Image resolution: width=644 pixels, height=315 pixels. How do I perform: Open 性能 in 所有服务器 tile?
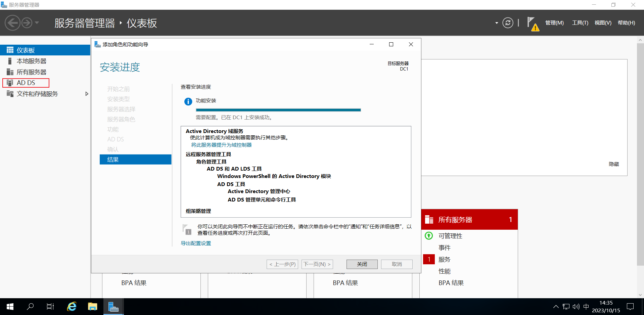[x=444, y=271]
